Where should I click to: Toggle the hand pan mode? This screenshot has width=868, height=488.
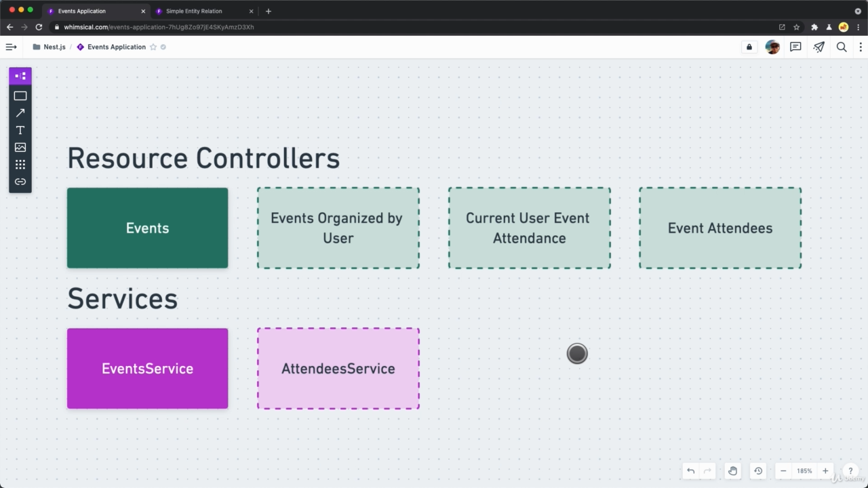pos(732,471)
